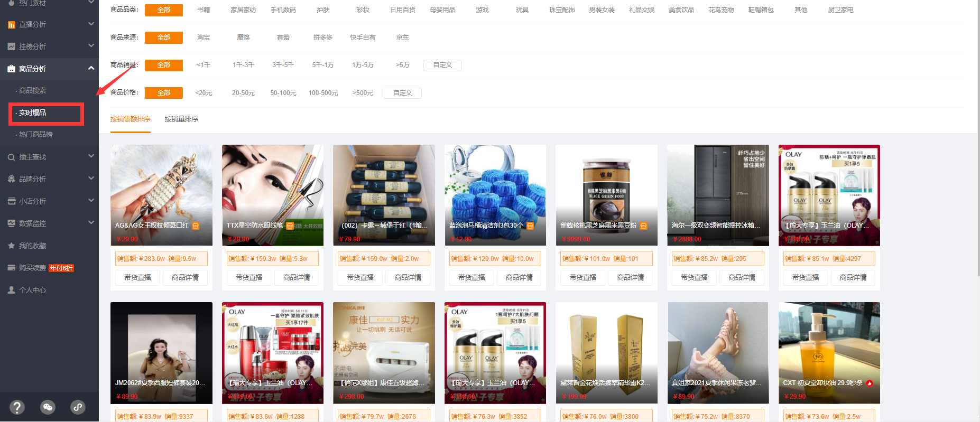The height and width of the screenshot is (422, 980).
Task: Select 快手自有 as 商品来源
Action: coord(363,37)
